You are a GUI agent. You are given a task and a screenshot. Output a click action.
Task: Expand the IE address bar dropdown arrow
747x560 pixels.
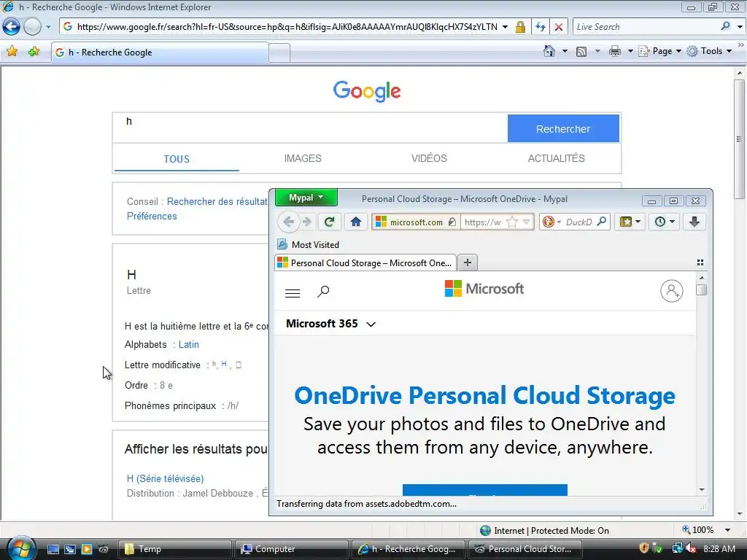pos(505,27)
